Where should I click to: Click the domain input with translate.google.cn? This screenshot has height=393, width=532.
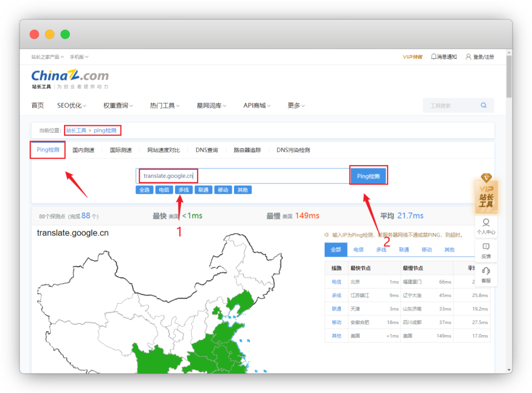pos(242,176)
